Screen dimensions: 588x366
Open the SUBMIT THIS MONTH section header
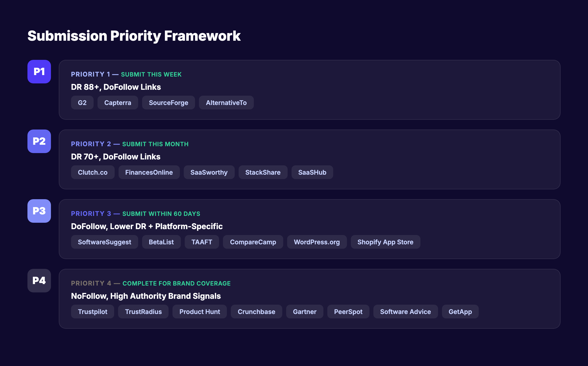coord(155,144)
